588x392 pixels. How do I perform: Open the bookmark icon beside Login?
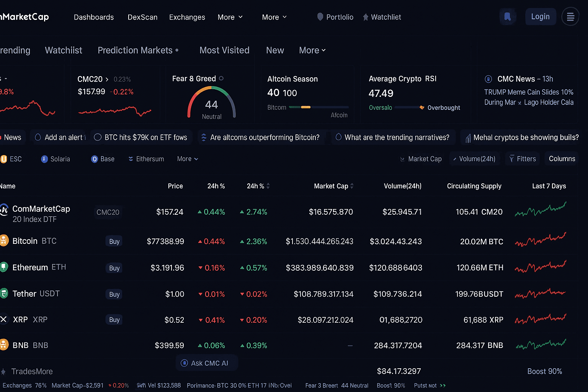(x=508, y=17)
